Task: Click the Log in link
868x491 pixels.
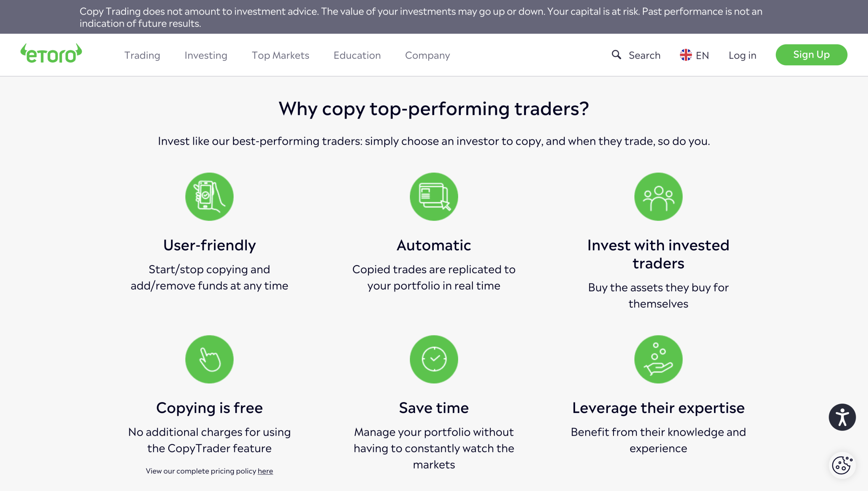Action: 743,55
